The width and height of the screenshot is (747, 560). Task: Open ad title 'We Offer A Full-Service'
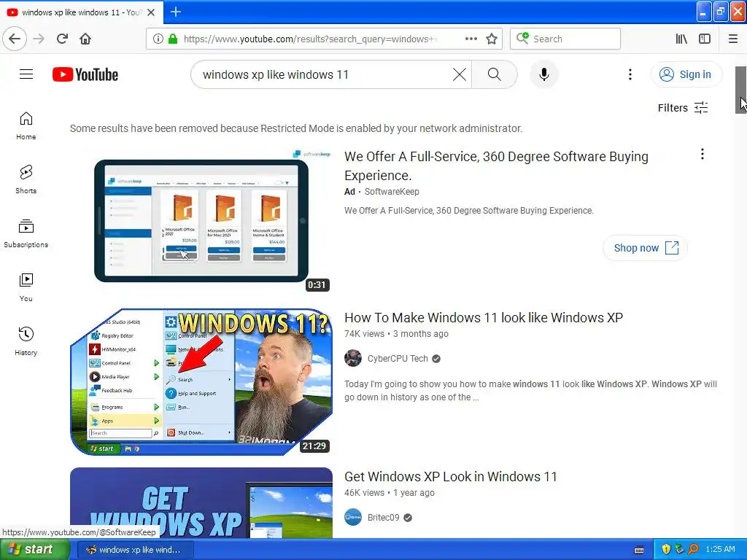pos(496,166)
